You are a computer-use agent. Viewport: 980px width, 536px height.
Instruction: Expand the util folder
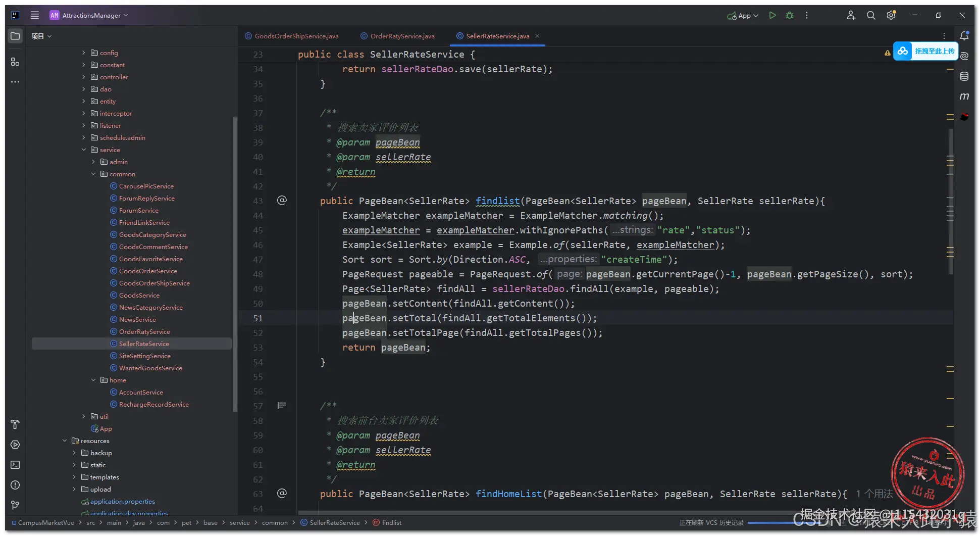pos(84,416)
